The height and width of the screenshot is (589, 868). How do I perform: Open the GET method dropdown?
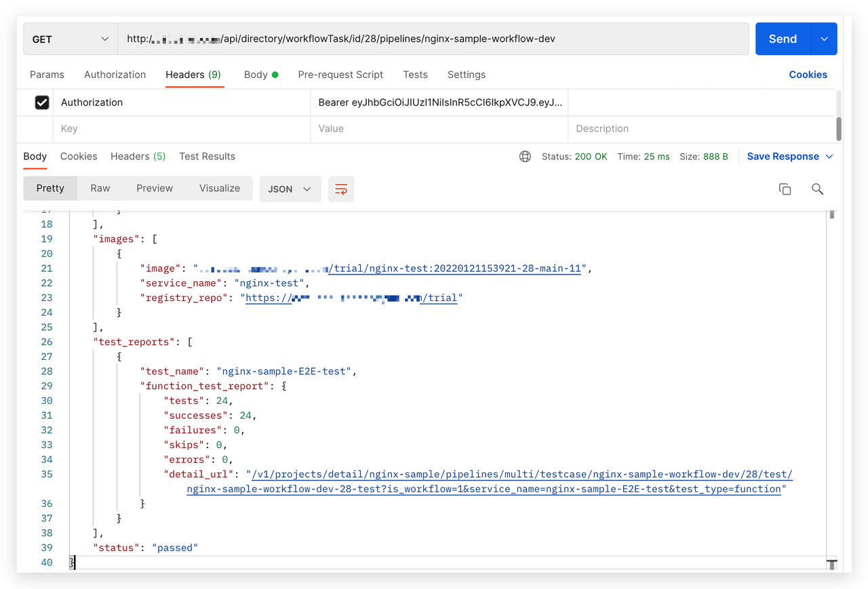(70, 39)
